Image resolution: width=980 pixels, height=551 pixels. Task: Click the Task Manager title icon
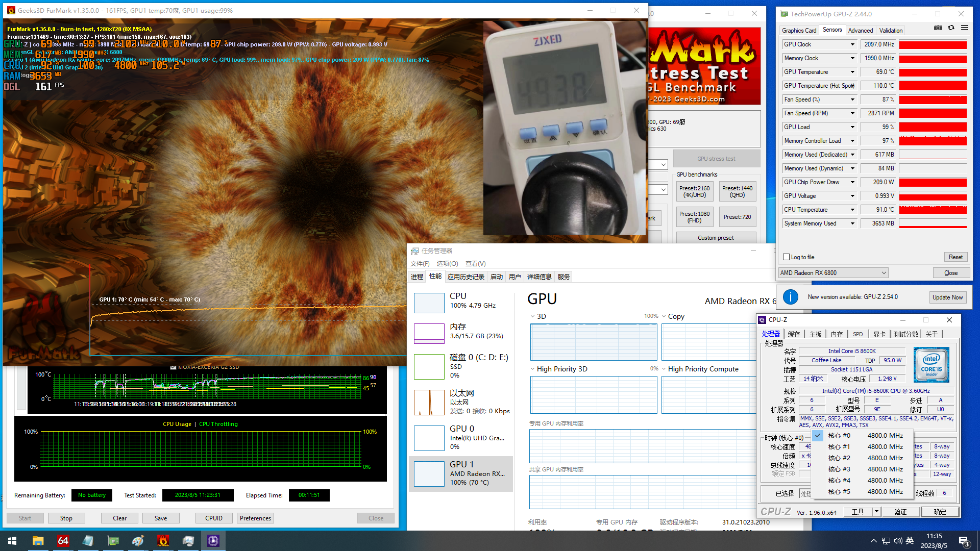(x=415, y=251)
